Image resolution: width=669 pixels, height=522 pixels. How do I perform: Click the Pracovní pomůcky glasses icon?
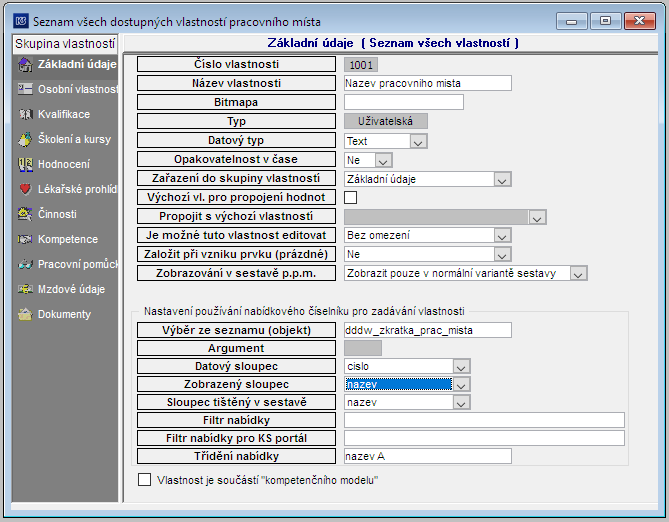coord(25,264)
